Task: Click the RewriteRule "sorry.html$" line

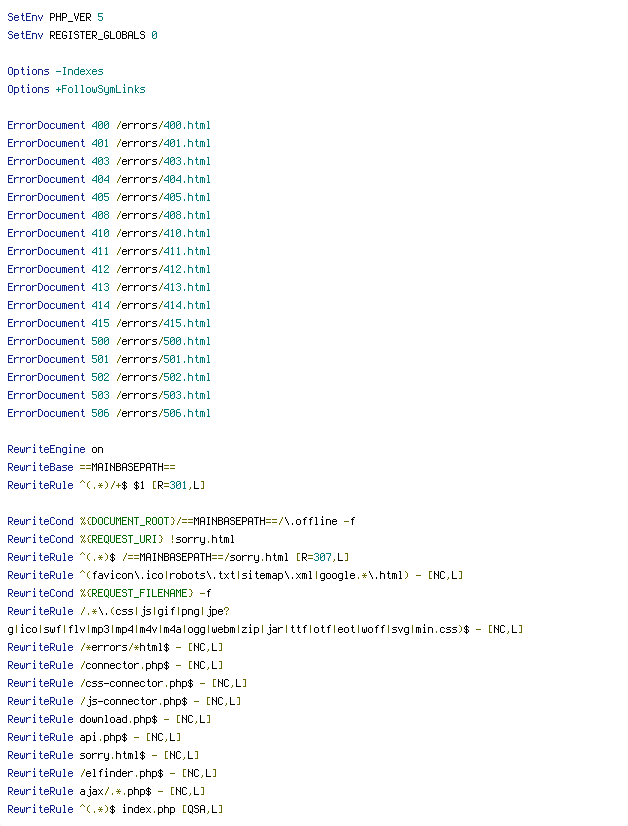Action: pos(103,755)
